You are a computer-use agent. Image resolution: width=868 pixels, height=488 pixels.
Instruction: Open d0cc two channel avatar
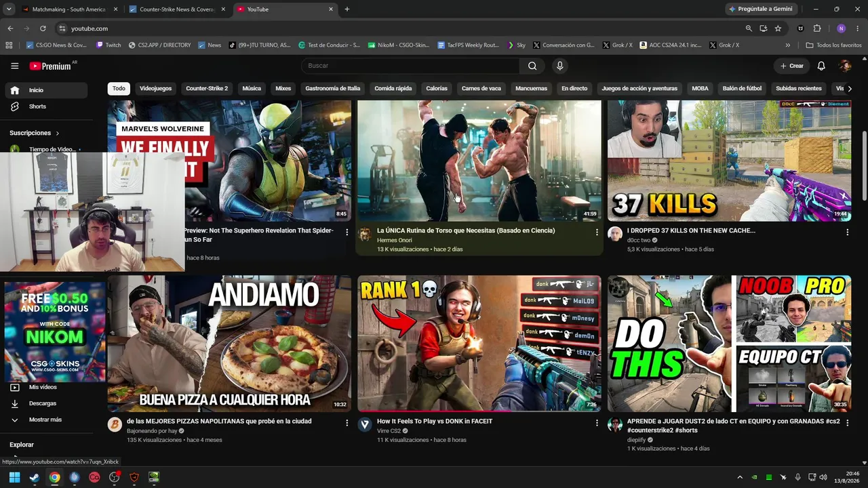[x=615, y=235]
